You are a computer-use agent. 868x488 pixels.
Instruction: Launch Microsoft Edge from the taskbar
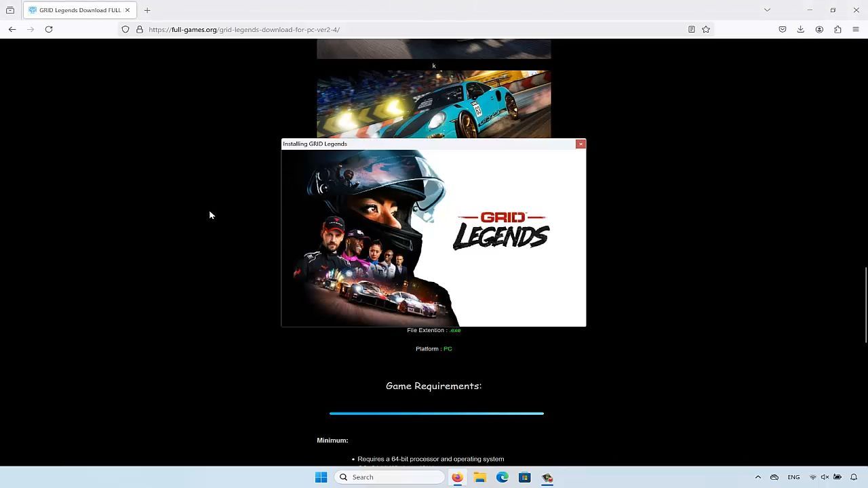point(502,477)
